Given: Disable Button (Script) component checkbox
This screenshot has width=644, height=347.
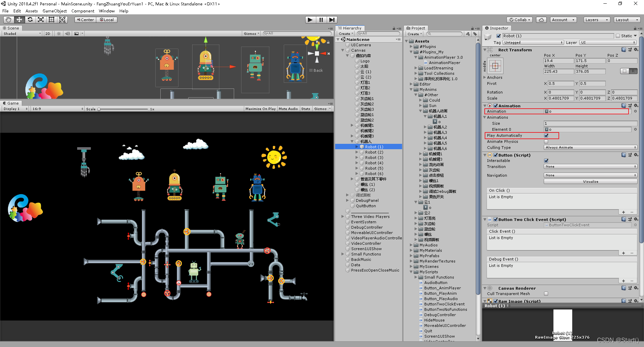Looking at the screenshot, I should pos(495,155).
